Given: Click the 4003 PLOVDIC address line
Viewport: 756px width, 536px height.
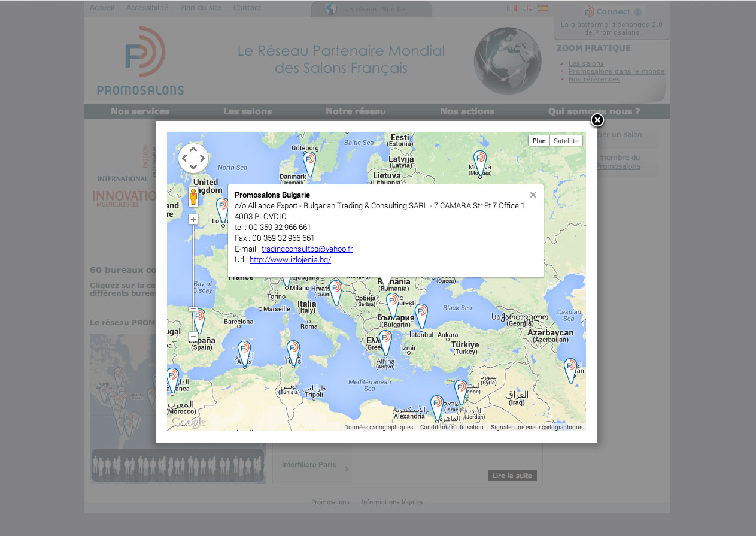Looking at the screenshot, I should [x=260, y=216].
